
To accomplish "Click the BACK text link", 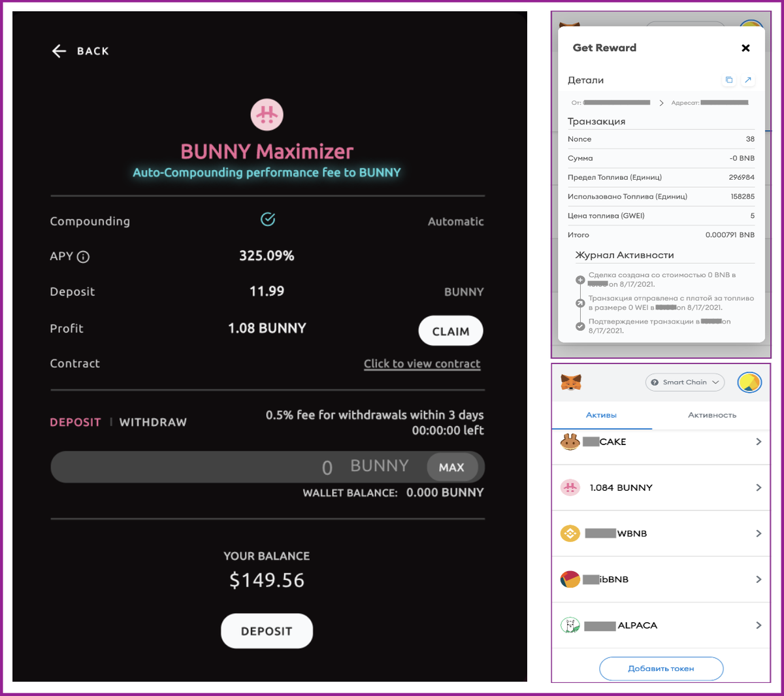I will click(x=93, y=51).
